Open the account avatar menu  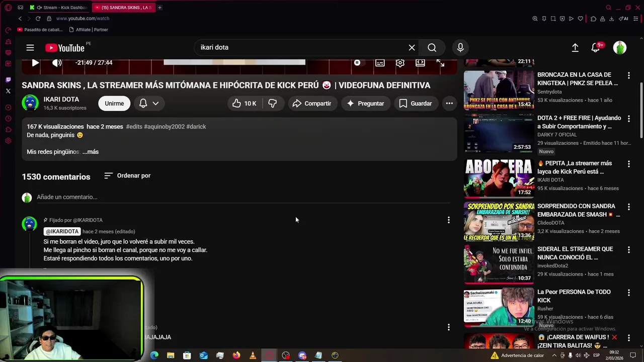(620, 48)
